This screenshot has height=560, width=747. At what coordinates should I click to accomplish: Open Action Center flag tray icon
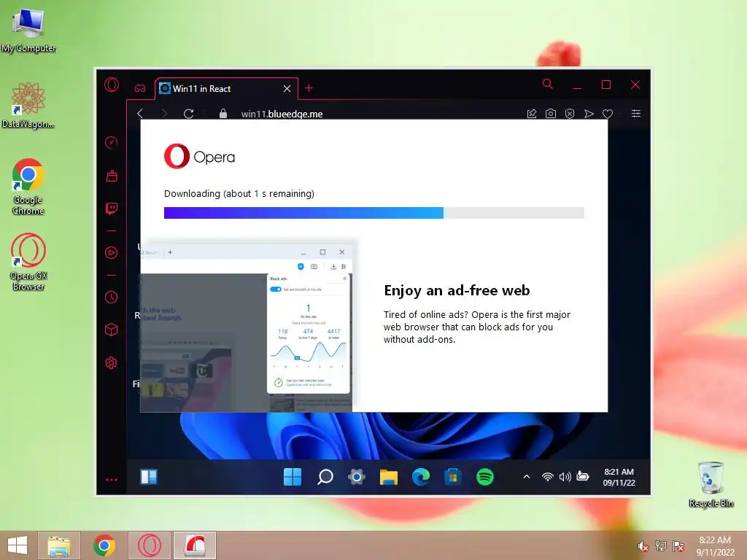(x=678, y=545)
